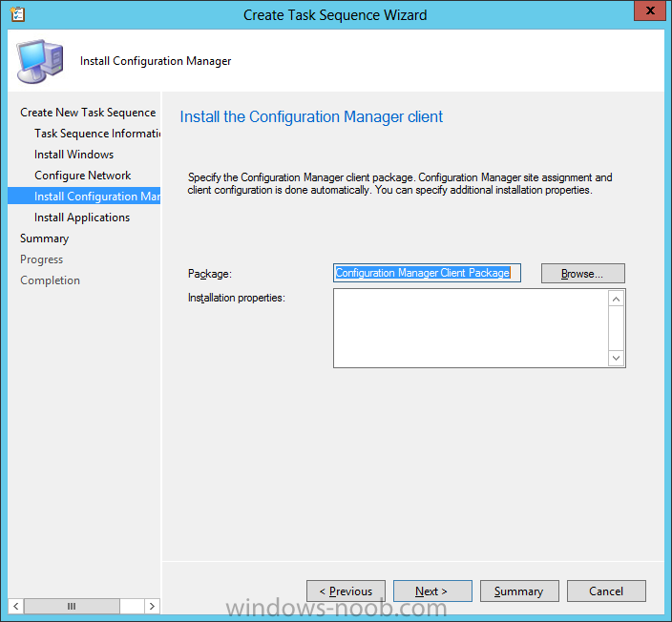Select Create New Task Sequence step
Screen dimensions: 672x622
coord(88,113)
